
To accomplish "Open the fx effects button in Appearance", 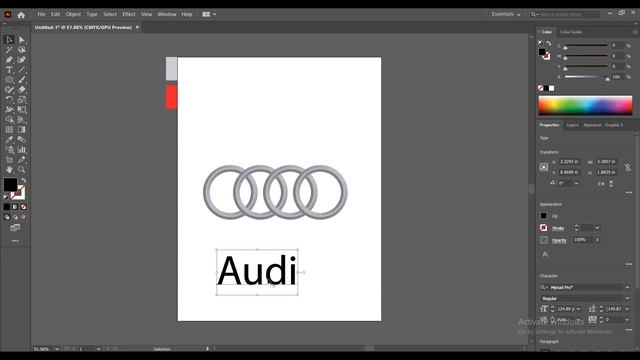I will point(545,254).
